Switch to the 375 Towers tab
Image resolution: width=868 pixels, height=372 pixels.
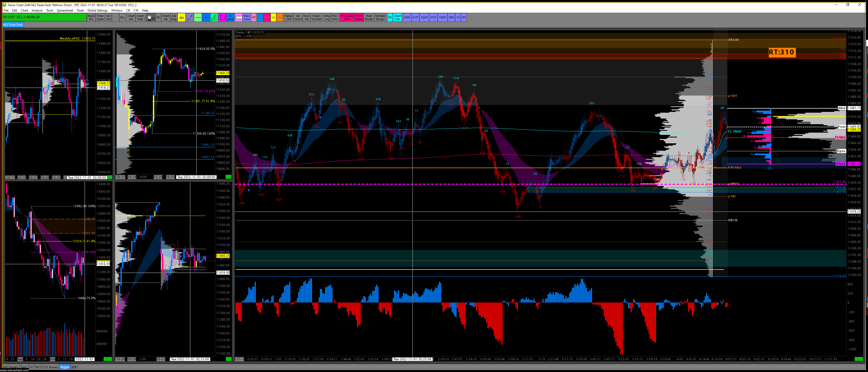pyautogui.click(x=51, y=367)
